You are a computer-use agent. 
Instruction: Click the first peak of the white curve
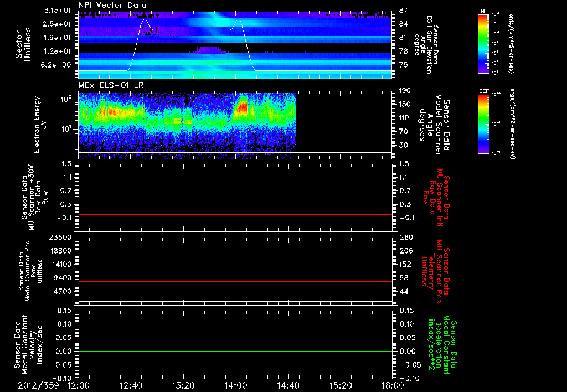145,19
